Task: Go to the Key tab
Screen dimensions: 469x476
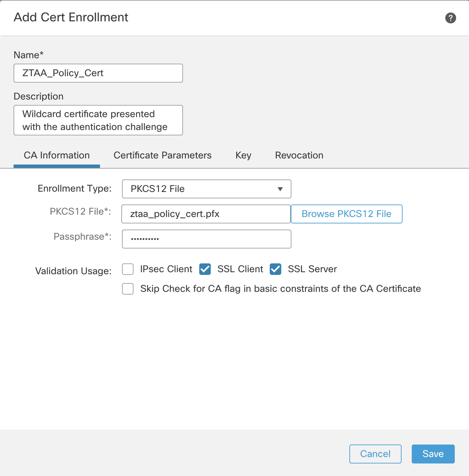Action: pyautogui.click(x=243, y=155)
